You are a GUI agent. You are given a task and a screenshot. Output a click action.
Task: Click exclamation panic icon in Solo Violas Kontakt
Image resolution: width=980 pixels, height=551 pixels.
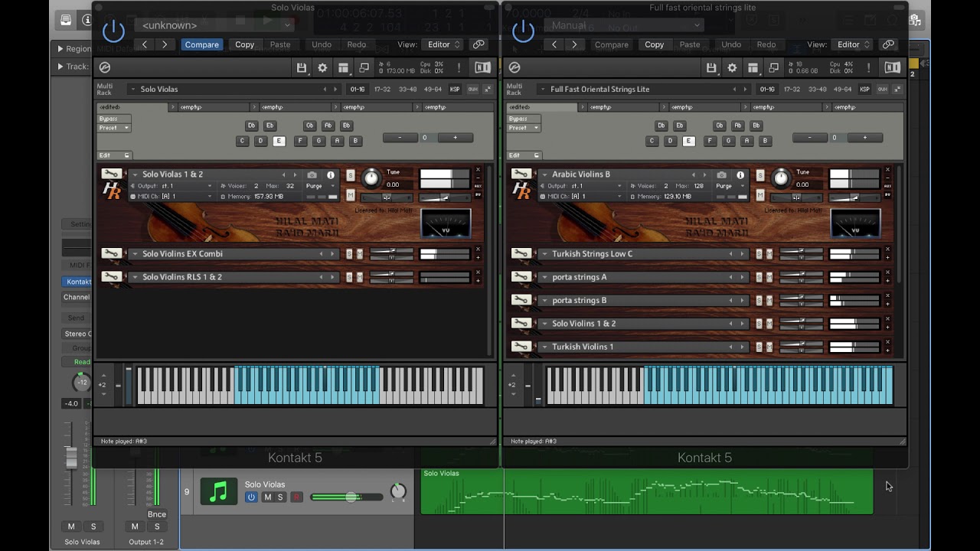[459, 68]
